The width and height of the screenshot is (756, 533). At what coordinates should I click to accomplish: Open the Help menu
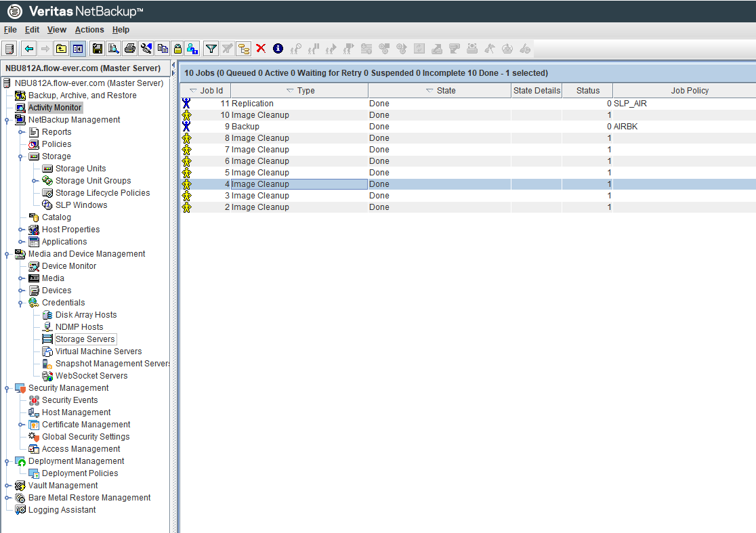tap(121, 30)
